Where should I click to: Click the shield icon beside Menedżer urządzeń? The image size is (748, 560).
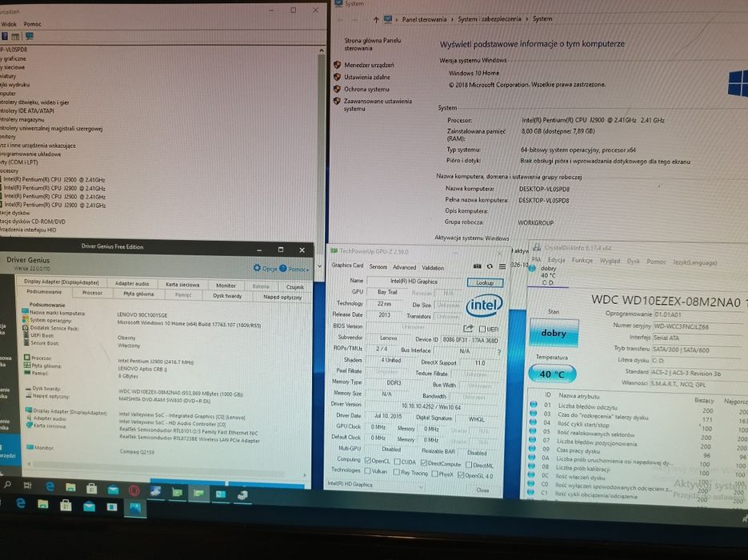338,64
